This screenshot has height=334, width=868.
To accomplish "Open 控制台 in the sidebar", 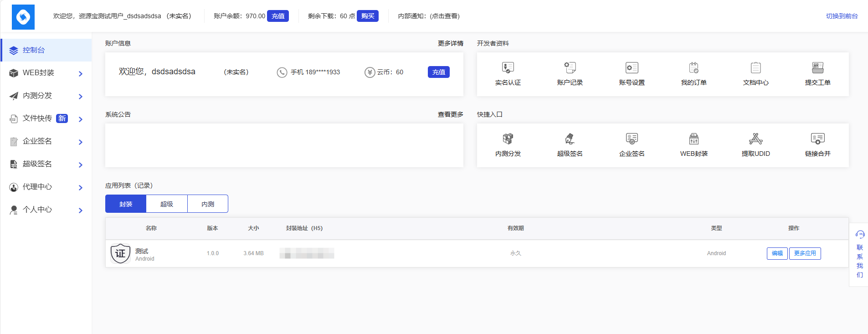I will (46, 50).
